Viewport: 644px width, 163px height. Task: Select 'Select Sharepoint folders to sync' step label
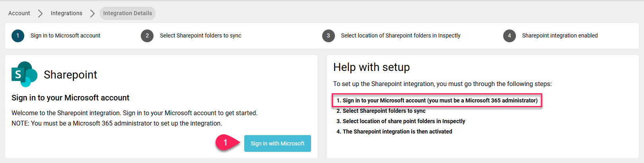(x=200, y=35)
